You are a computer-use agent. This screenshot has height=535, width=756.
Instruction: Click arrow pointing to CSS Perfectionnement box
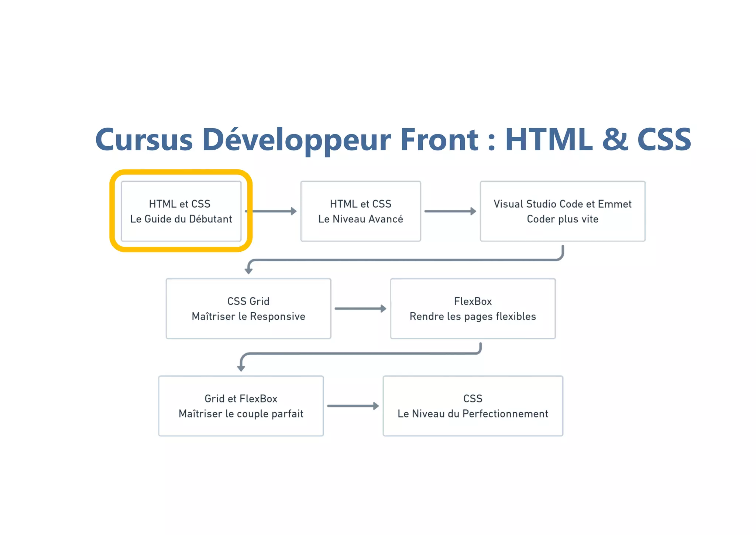point(353,406)
